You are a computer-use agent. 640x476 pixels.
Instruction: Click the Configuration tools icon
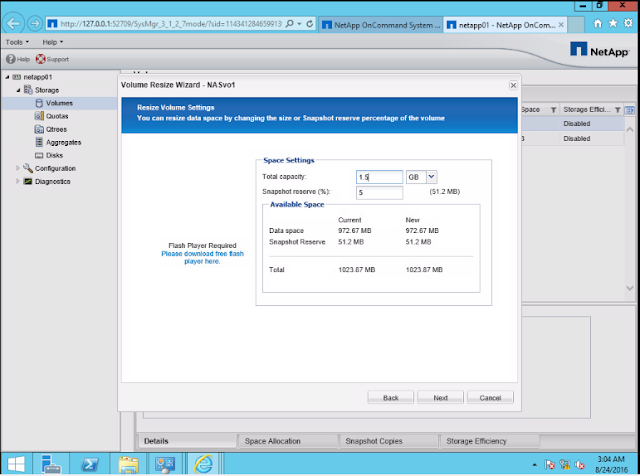(x=28, y=168)
